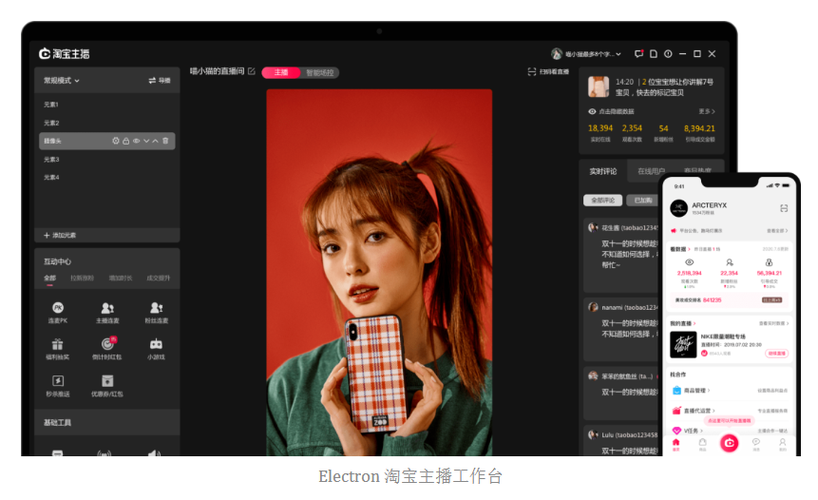Screen dimensions: 818x500
Task: Click comment by nanami
Action: click(623, 329)
